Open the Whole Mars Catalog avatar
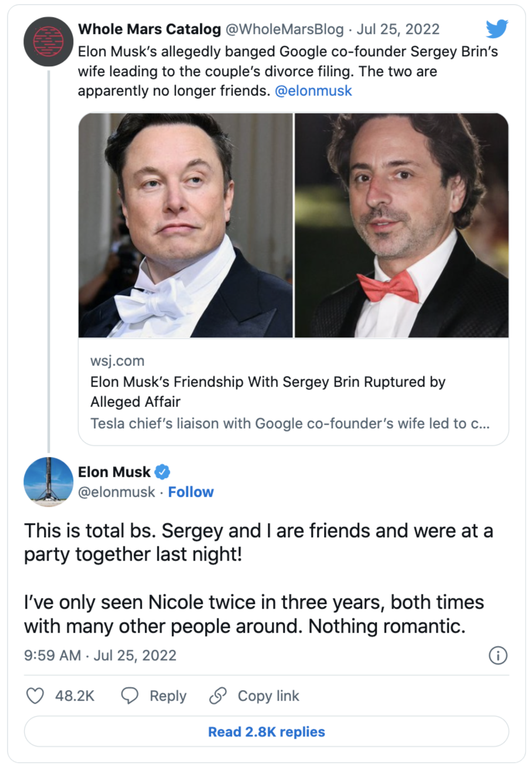The width and height of the screenshot is (532, 771). pyautogui.click(x=47, y=42)
